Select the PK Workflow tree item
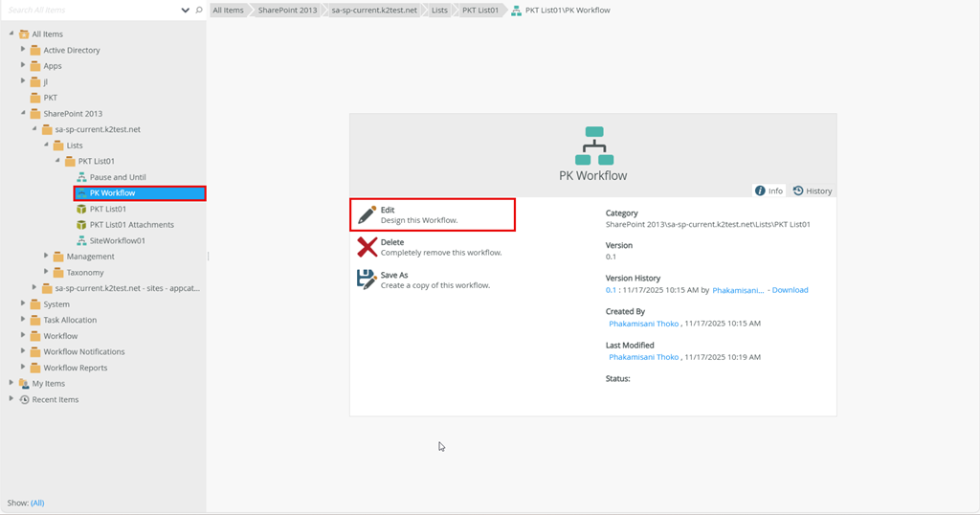 pos(140,193)
